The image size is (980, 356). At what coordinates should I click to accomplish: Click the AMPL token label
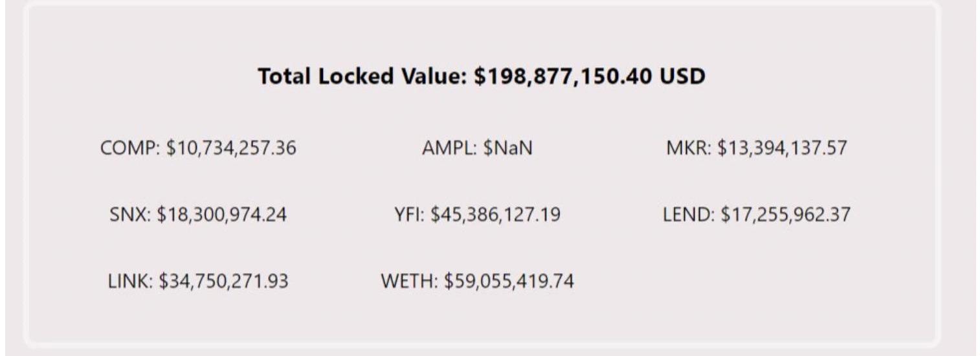pos(449,149)
